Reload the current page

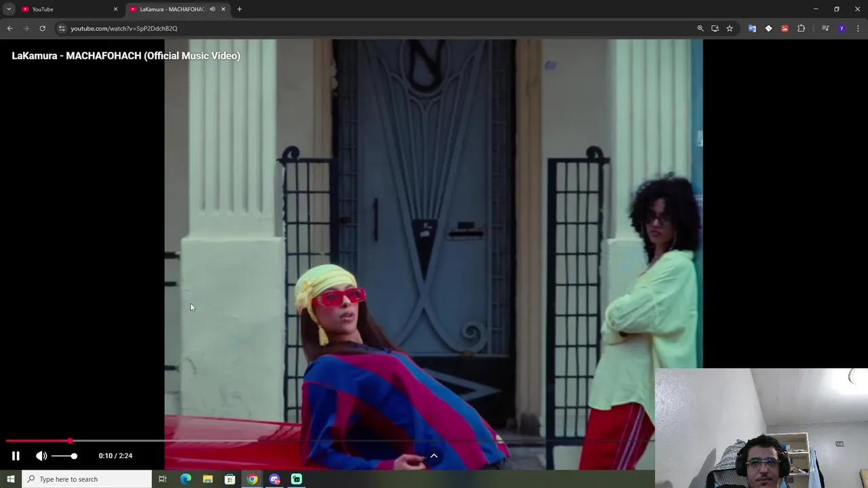(42, 28)
